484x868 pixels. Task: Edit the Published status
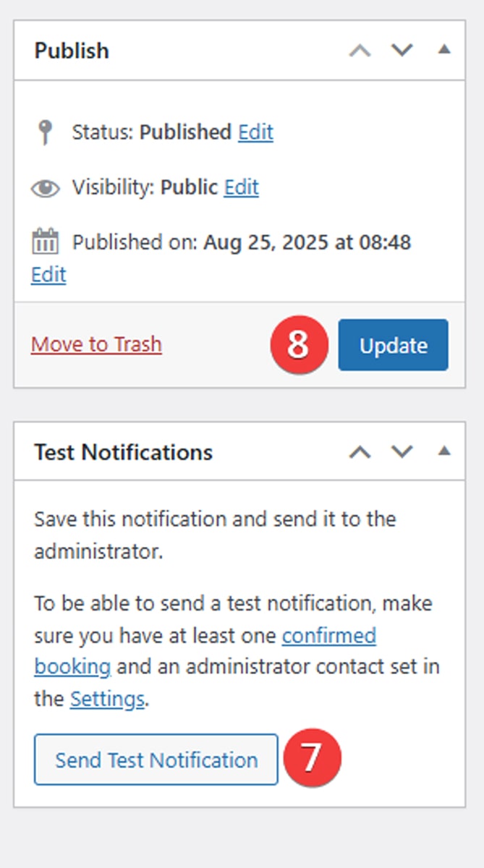pyautogui.click(x=255, y=132)
